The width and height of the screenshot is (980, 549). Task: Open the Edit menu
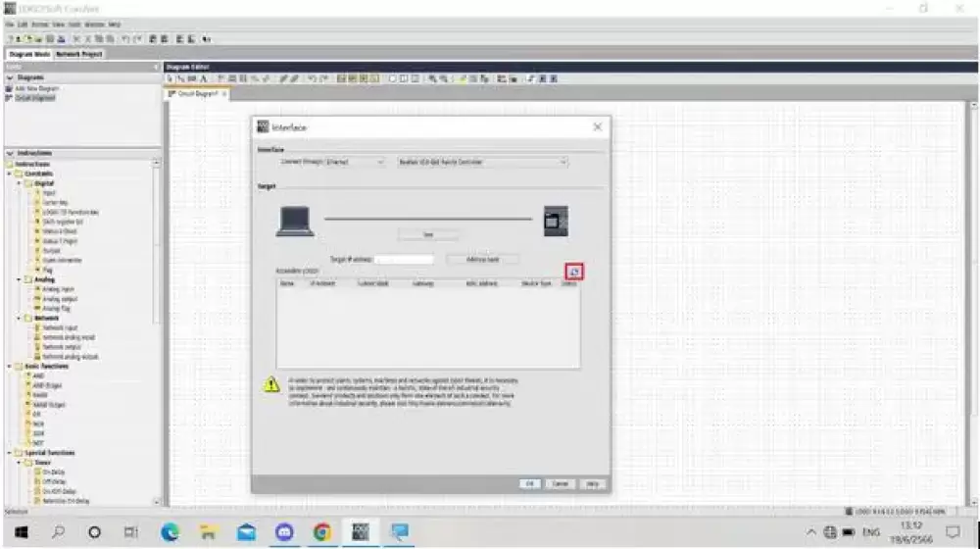click(x=23, y=25)
